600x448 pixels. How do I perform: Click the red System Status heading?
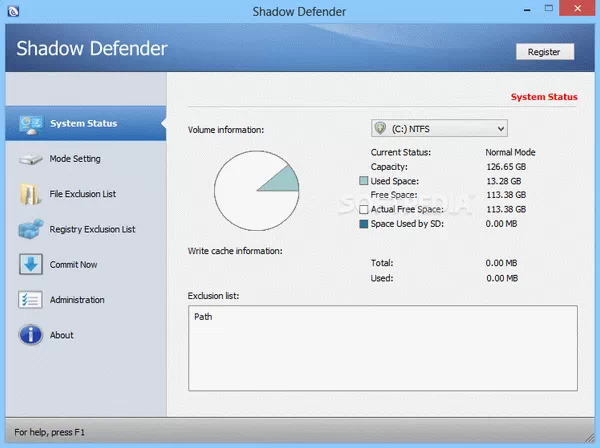(544, 97)
